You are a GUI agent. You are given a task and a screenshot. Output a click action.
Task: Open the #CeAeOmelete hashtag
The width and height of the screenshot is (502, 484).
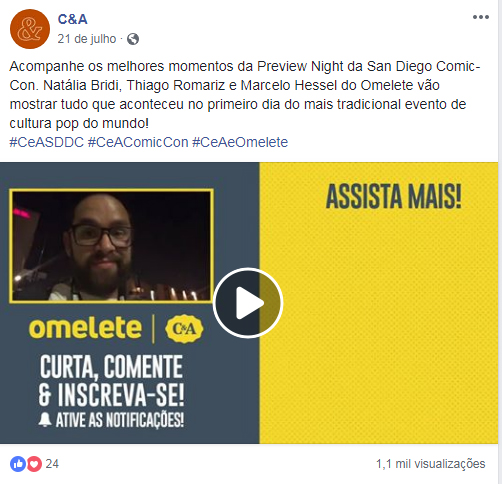point(240,142)
